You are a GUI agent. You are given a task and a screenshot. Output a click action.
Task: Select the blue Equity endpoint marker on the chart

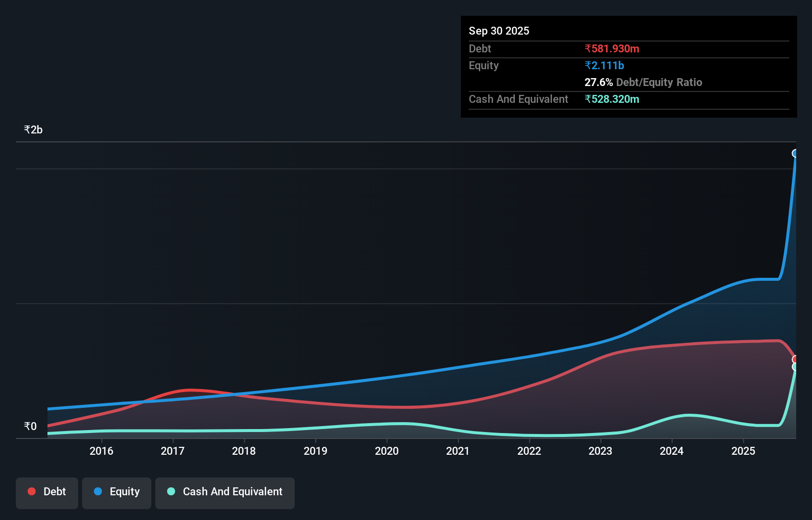point(795,154)
